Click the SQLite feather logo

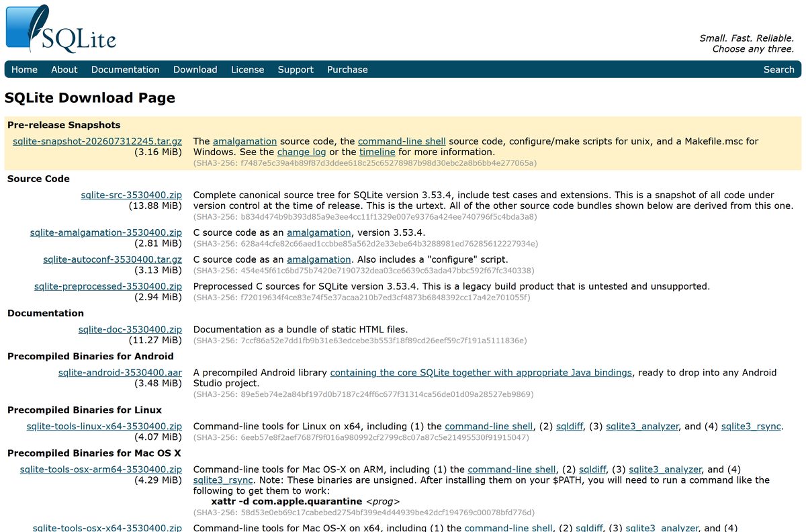pyautogui.click(x=60, y=28)
